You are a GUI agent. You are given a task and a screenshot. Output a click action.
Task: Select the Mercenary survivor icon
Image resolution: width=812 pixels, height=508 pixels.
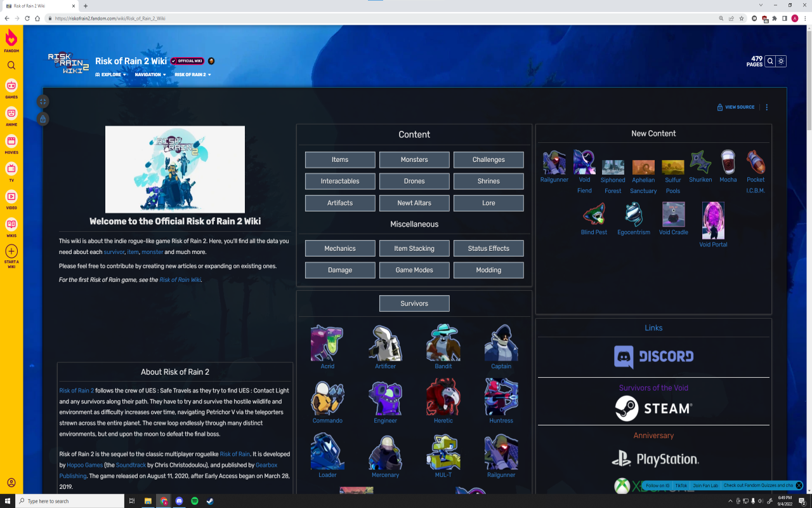385,451
